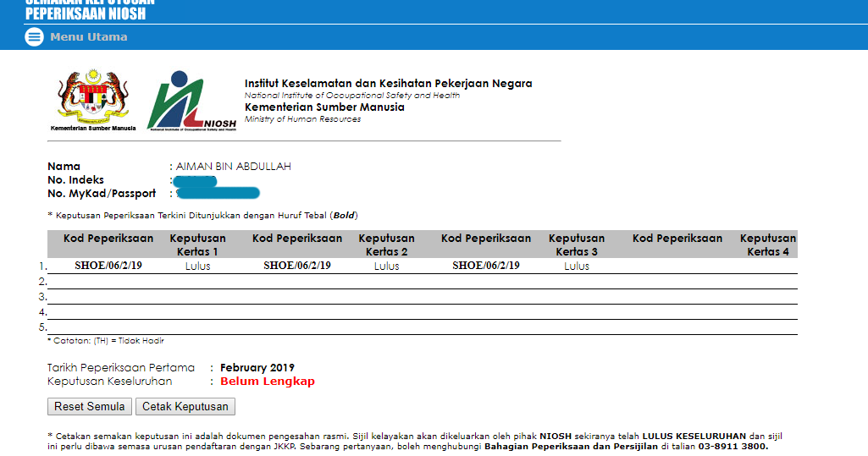Click the Kod Peperiksaan header before Kertas 1
The image size is (868, 456).
click(108, 239)
